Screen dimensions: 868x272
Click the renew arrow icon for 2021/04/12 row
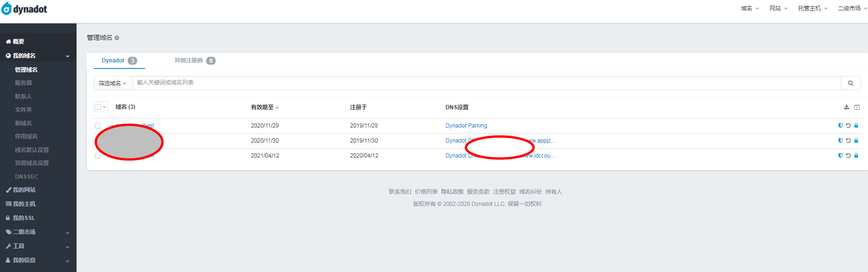point(848,156)
